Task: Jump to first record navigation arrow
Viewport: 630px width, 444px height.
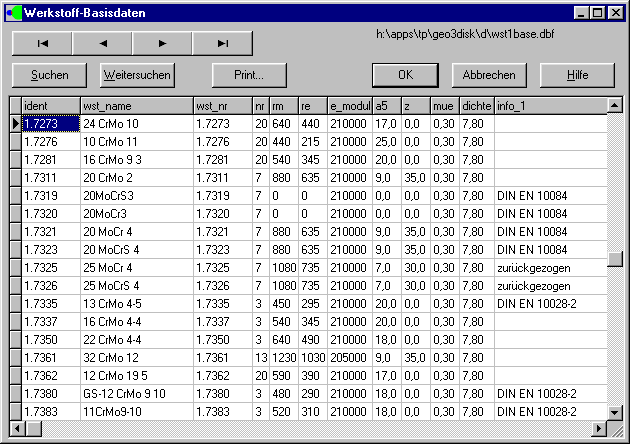Action: pyautogui.click(x=42, y=43)
